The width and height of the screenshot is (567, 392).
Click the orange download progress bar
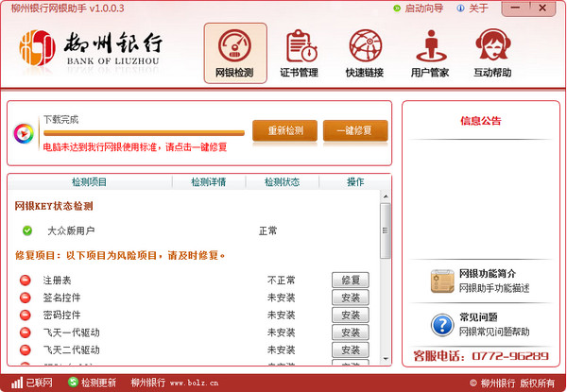click(x=144, y=133)
